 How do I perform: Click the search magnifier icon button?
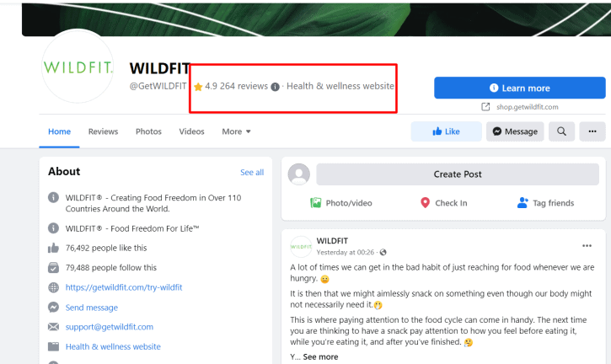pyautogui.click(x=561, y=131)
